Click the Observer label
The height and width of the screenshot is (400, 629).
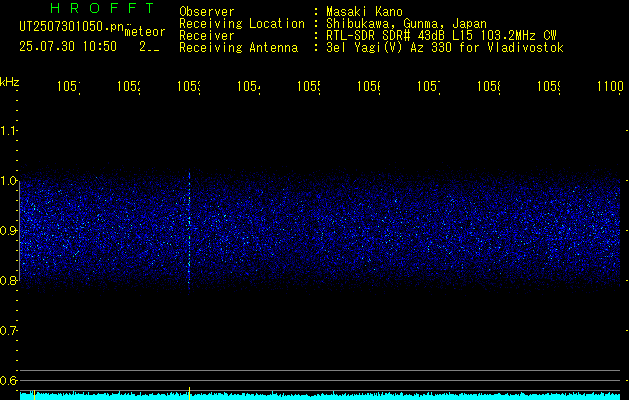pos(207,11)
